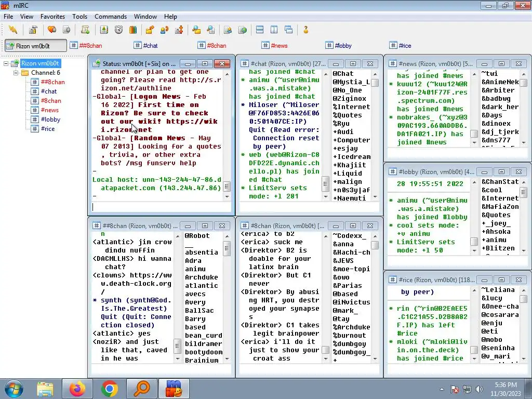This screenshot has height=399, width=532.
Task: Open the Scripts Editor scroll icon
Action: [85, 30]
